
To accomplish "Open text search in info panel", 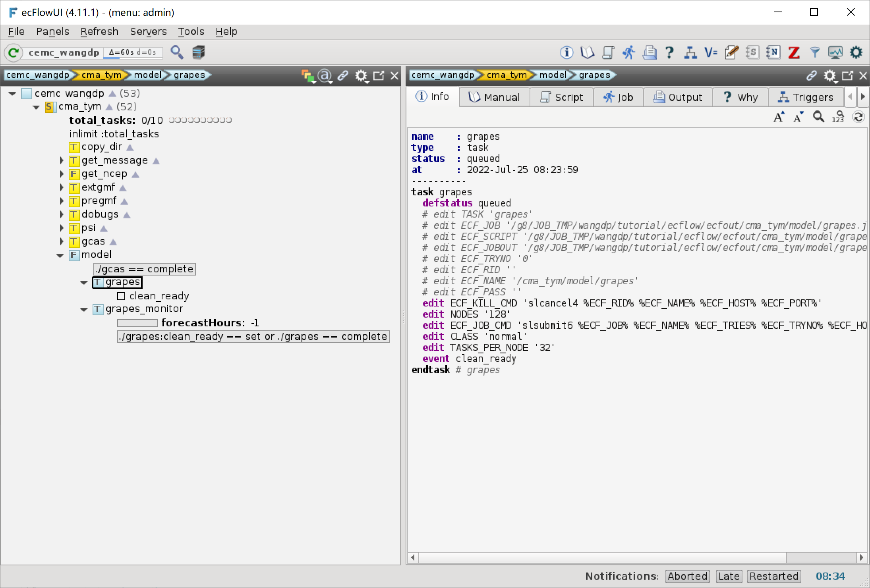I will (818, 117).
